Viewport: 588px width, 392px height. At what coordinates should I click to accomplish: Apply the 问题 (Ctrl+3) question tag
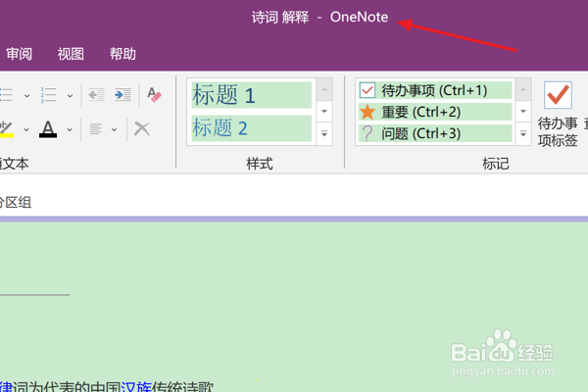435,133
